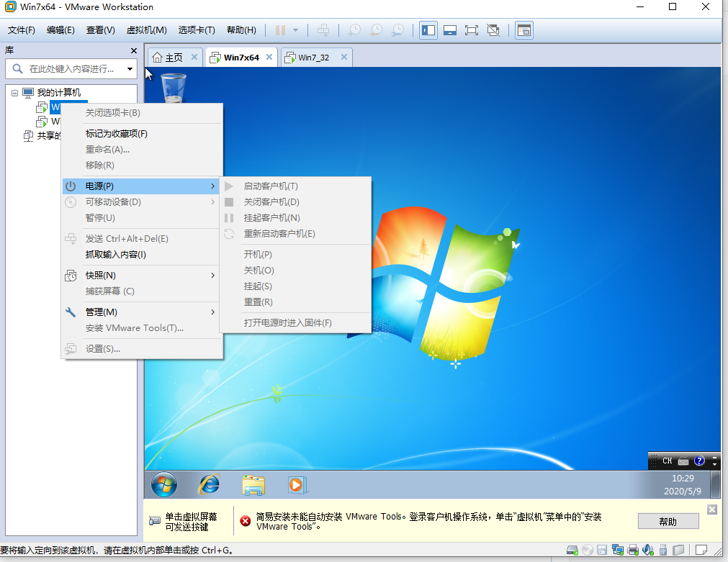
Task: Click the USB controller status bar icon
Action: pos(663,550)
